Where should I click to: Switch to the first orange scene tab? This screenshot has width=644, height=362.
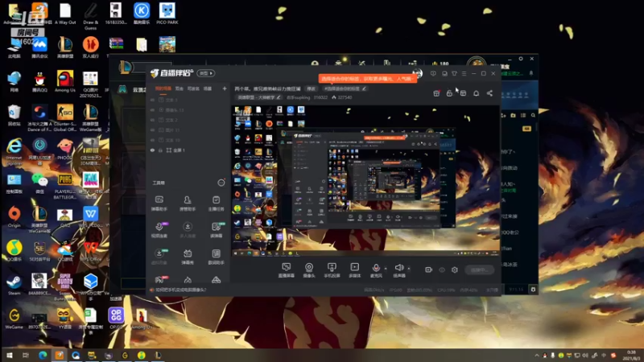pos(163,88)
